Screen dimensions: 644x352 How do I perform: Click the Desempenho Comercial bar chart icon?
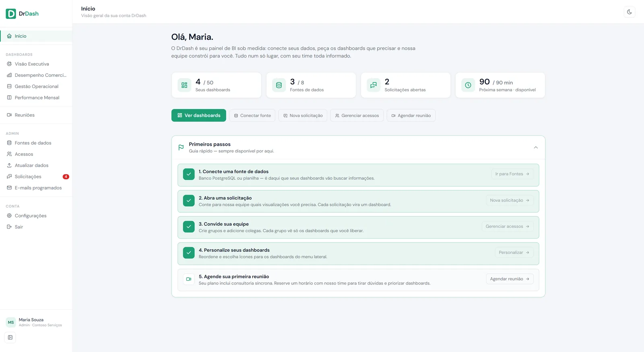click(x=9, y=75)
